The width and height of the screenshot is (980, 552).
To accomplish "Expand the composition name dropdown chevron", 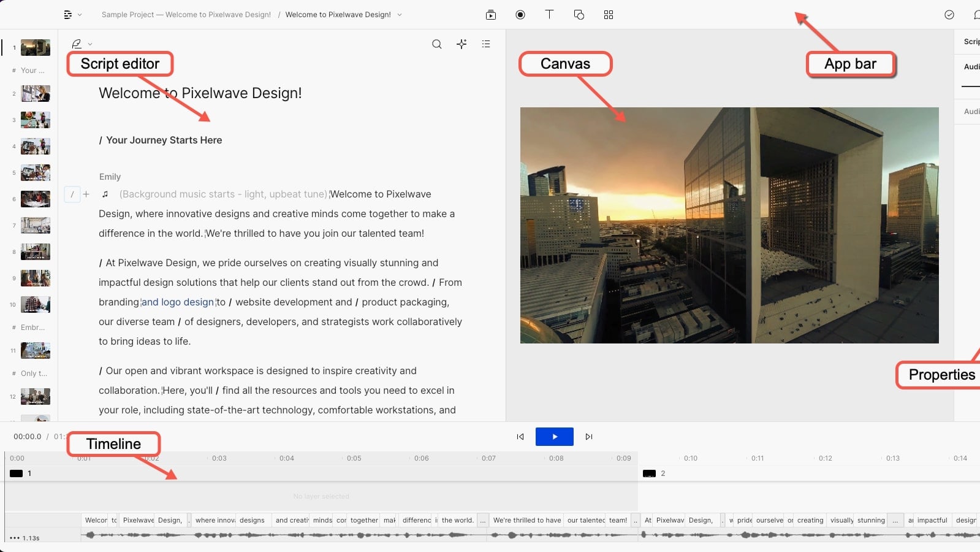I will 400,15.
